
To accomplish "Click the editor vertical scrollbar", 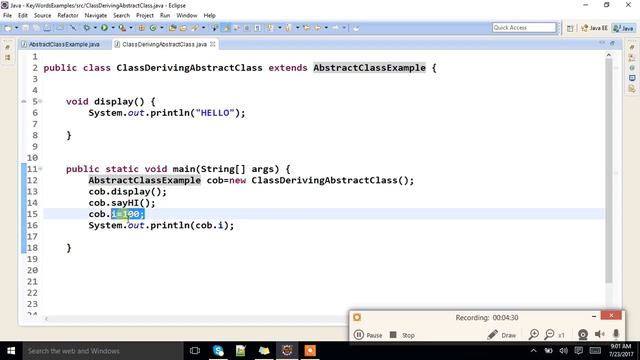I will [x=609, y=171].
